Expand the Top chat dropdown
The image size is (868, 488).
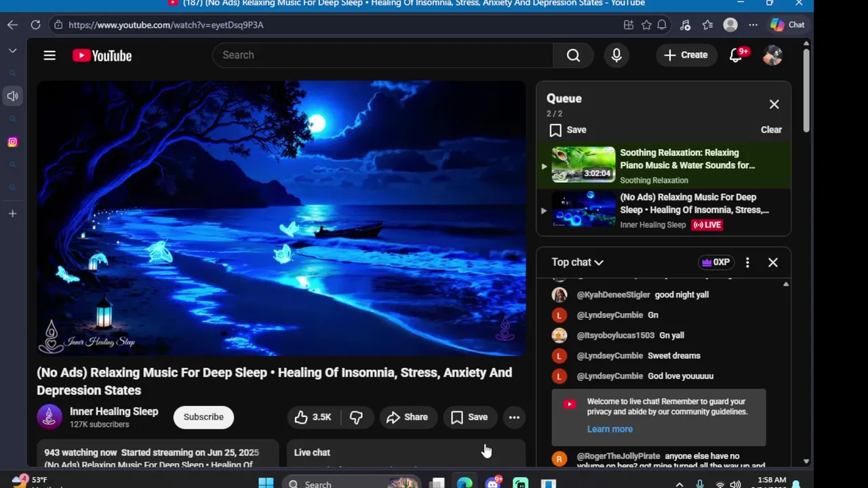(x=577, y=262)
